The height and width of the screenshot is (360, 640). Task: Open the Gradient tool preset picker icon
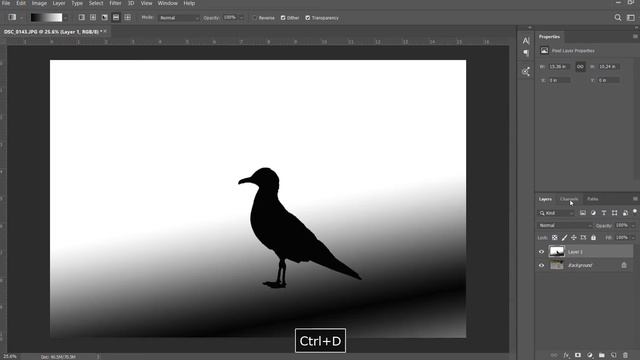click(12, 18)
